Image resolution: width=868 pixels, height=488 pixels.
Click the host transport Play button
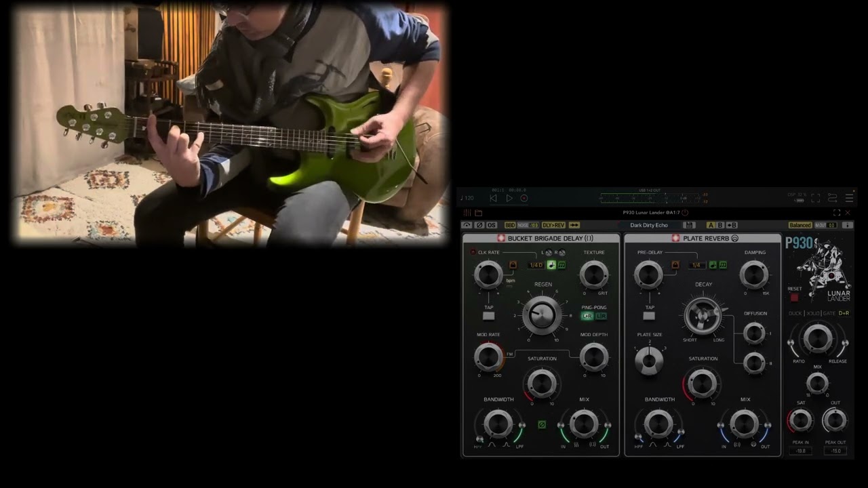[509, 198]
